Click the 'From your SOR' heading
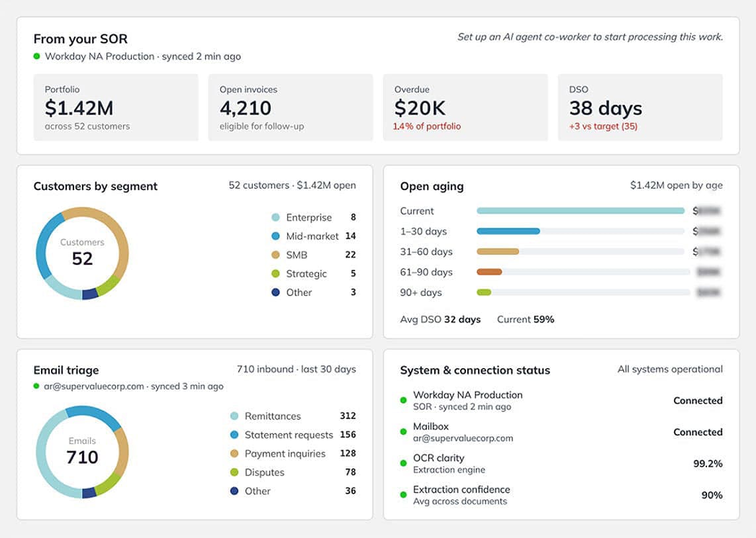The height and width of the screenshot is (538, 756). tap(81, 38)
